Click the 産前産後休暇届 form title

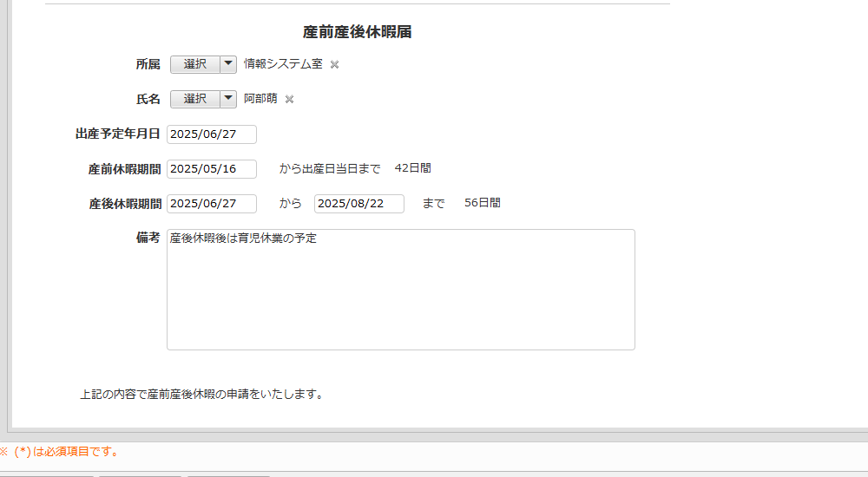tap(357, 32)
